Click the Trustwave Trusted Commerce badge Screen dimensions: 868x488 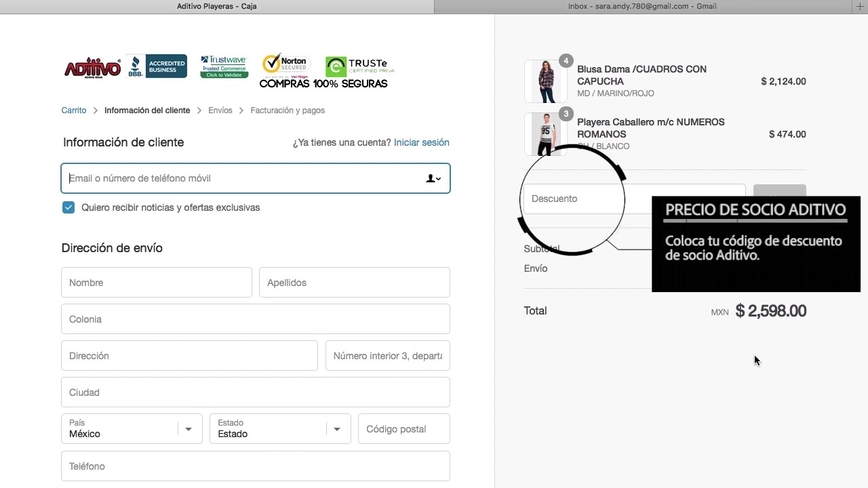224,66
